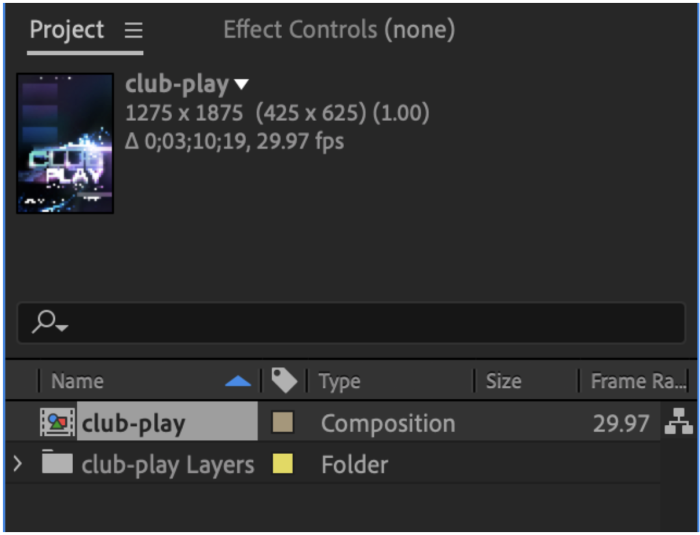Click the tan label swatch of club-play
The image size is (700, 535).
283,422
